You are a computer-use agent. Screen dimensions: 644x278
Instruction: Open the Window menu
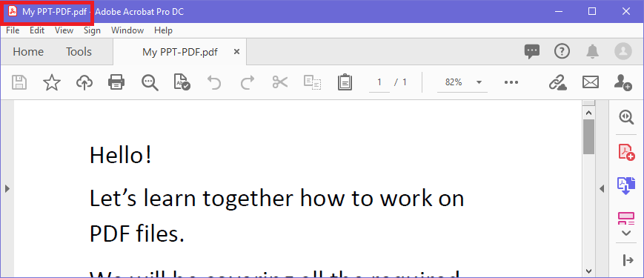pyautogui.click(x=127, y=30)
